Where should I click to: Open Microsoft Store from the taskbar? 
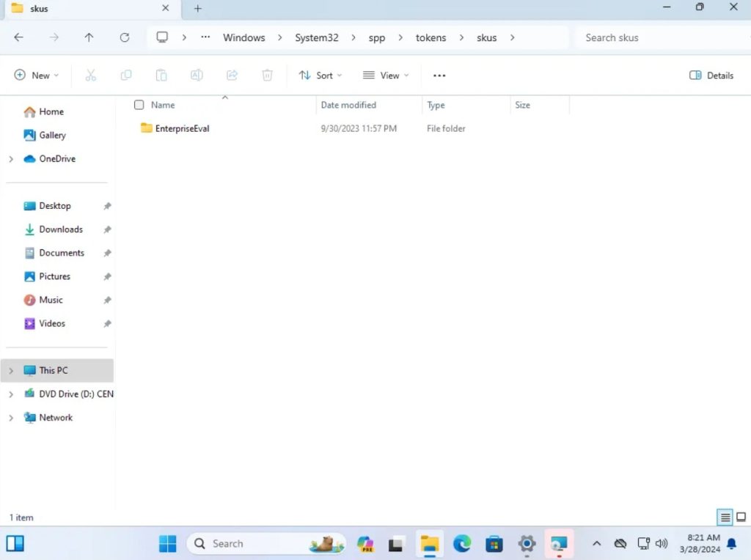point(494,544)
